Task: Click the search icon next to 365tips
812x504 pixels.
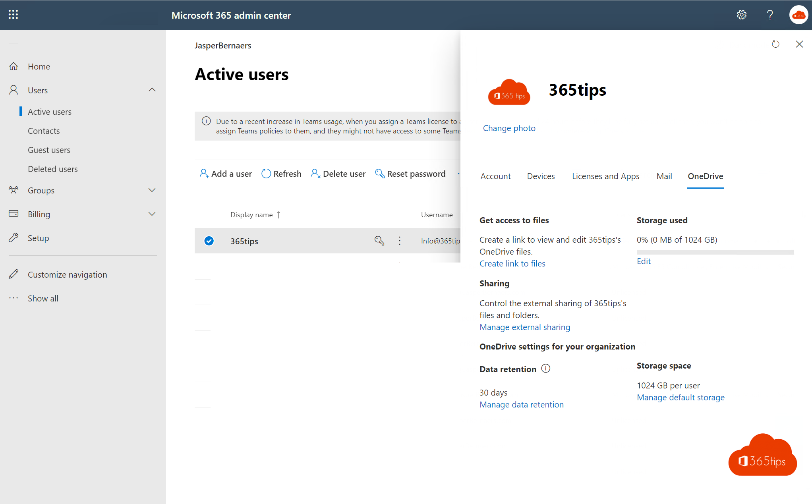Action: click(x=379, y=240)
